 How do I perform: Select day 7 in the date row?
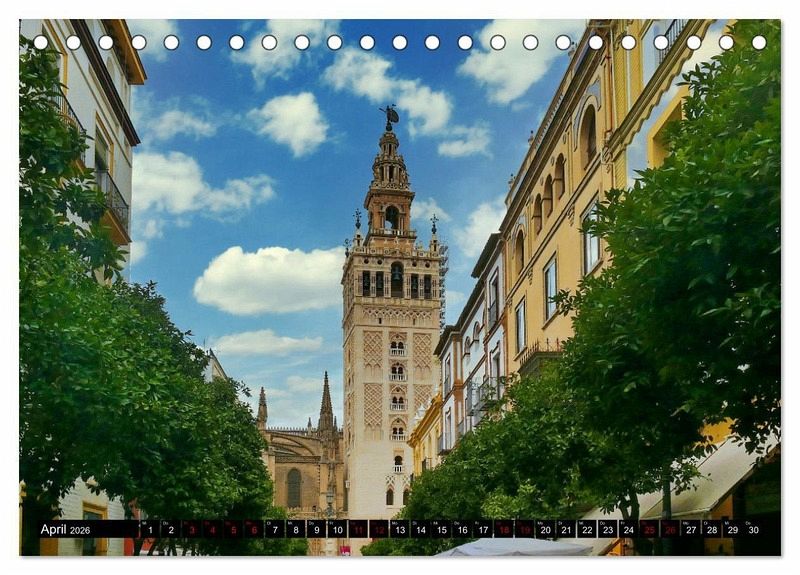click(x=274, y=529)
